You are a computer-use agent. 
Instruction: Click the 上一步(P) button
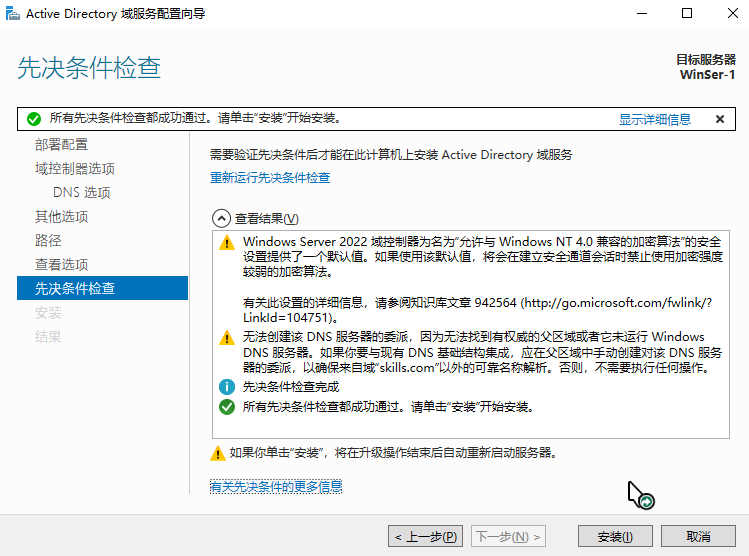click(426, 536)
